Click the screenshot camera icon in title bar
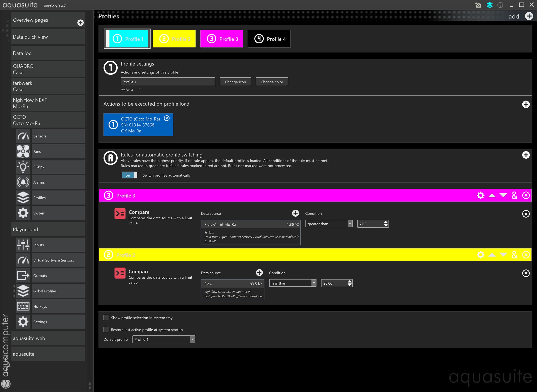This screenshot has width=537, height=392. [478, 5]
